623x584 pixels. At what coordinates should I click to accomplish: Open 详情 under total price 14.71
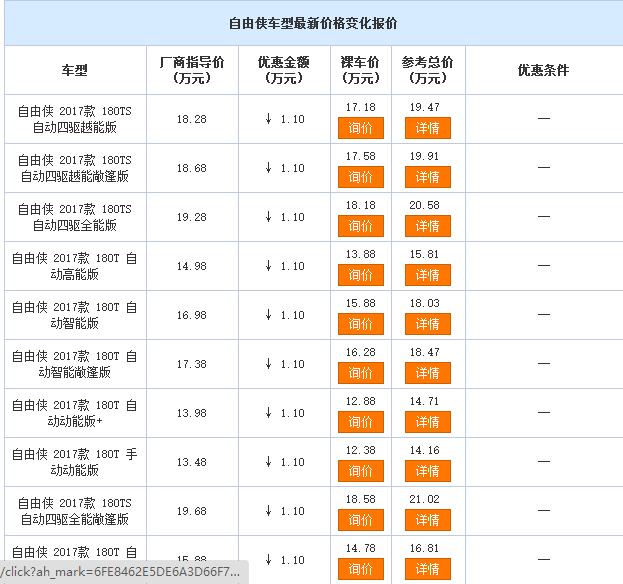click(428, 422)
